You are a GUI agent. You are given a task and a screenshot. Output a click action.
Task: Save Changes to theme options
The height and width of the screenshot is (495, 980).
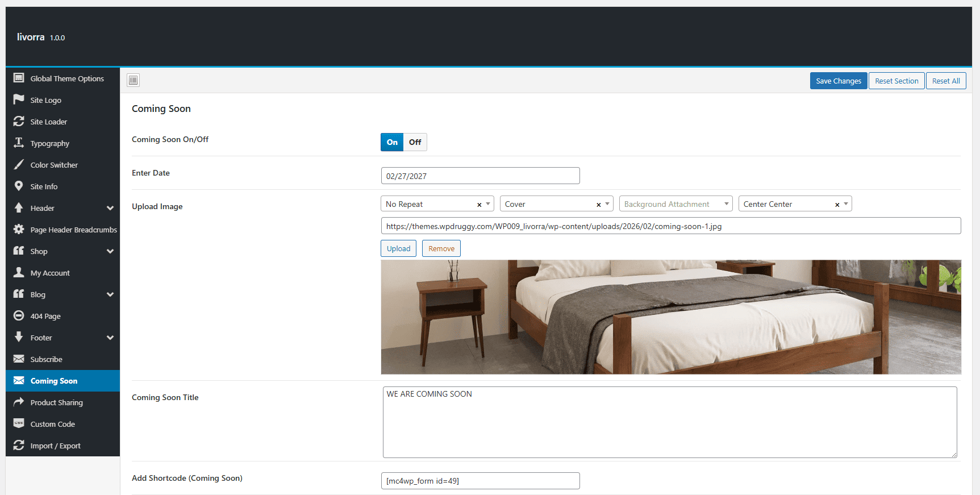click(x=839, y=81)
